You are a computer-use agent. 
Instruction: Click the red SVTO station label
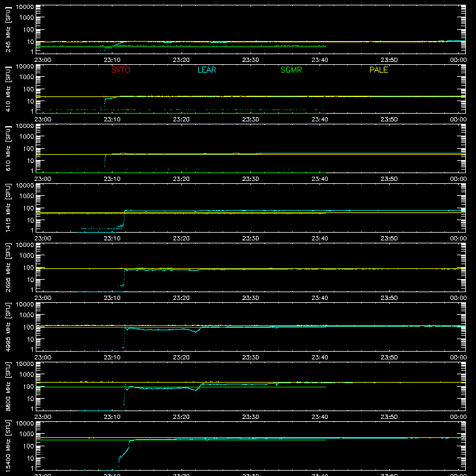pos(121,70)
